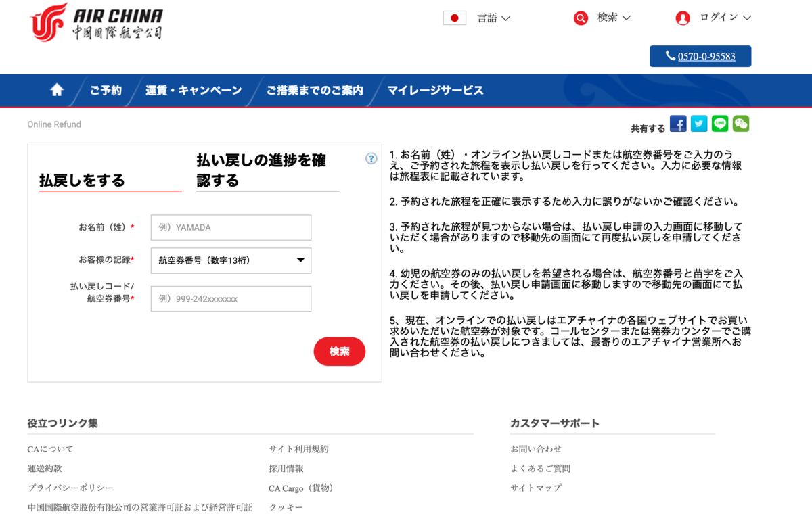The width and height of the screenshot is (812, 520).
Task: Expand the 言語 language dropdown
Action: [493, 18]
